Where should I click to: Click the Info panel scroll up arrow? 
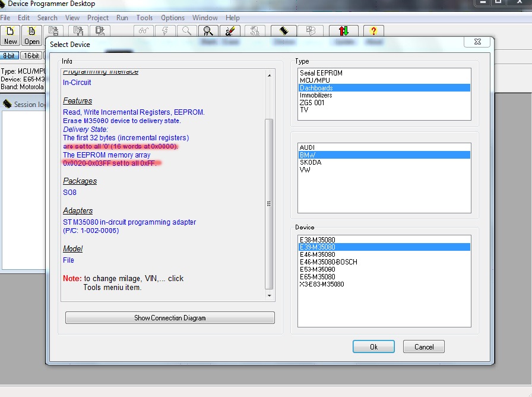pos(269,75)
